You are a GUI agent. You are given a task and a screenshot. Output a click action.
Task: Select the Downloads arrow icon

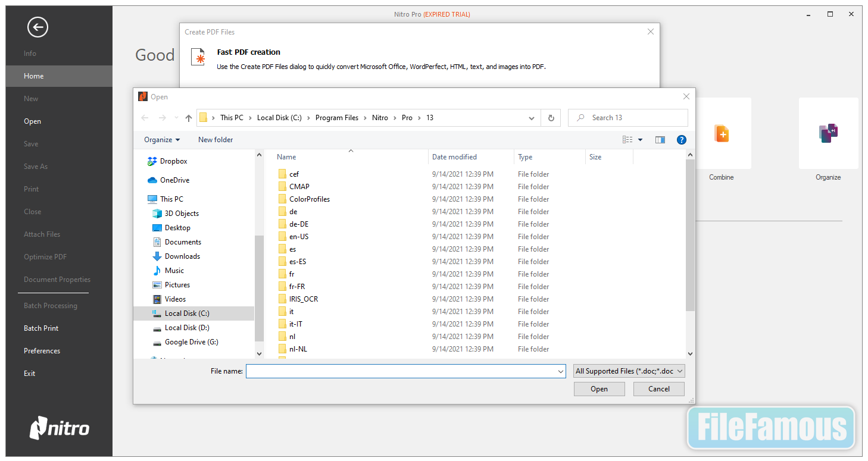click(157, 256)
